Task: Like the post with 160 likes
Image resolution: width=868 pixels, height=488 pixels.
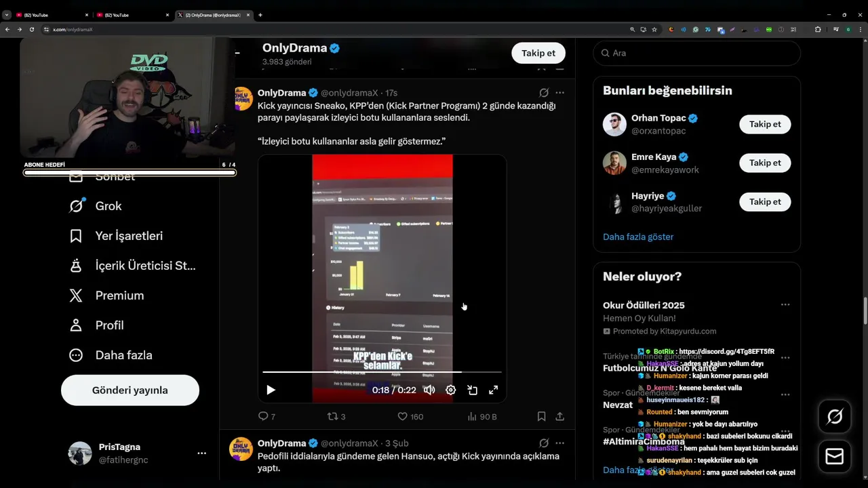Action: [x=410, y=417]
